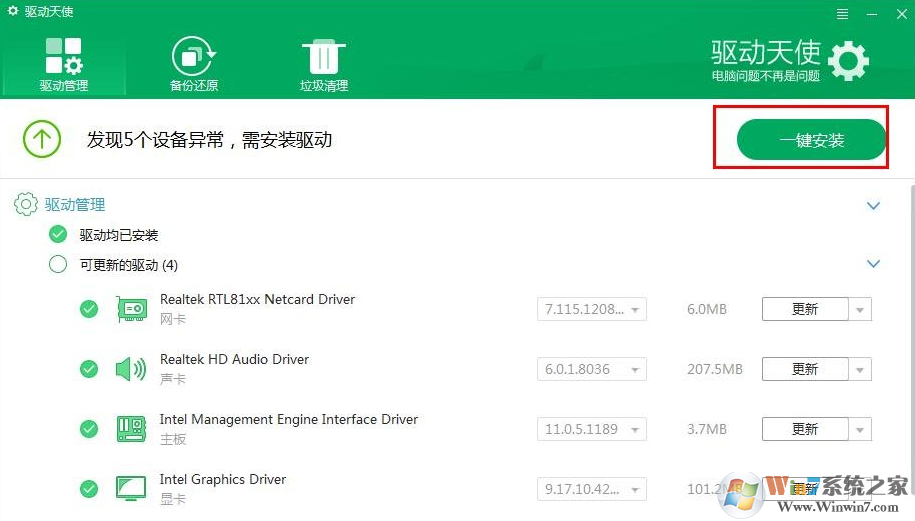Open version dropdown 6.0.1.8036

[x=592, y=369]
